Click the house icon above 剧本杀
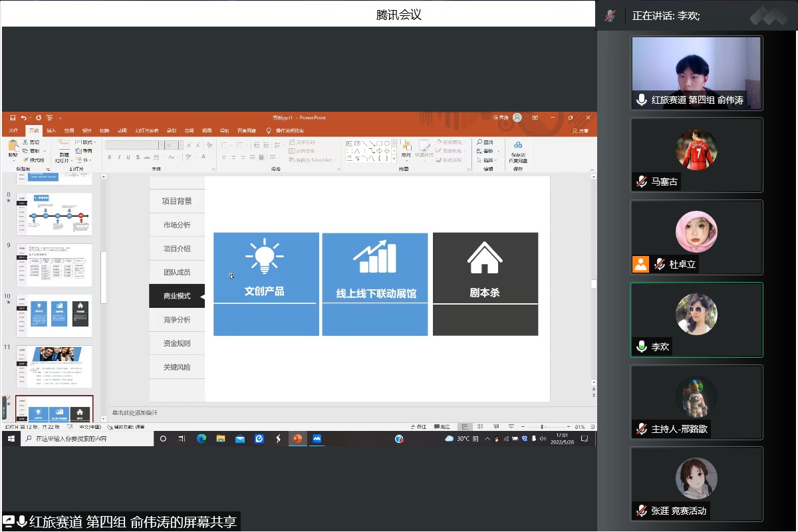The image size is (798, 532). coord(485,257)
